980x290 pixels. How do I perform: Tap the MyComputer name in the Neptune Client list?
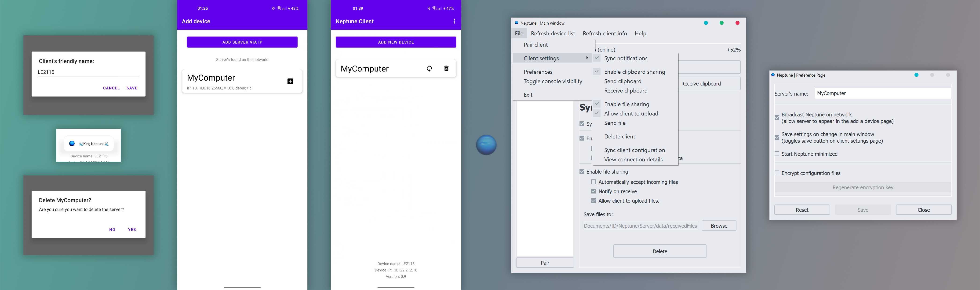coord(364,69)
